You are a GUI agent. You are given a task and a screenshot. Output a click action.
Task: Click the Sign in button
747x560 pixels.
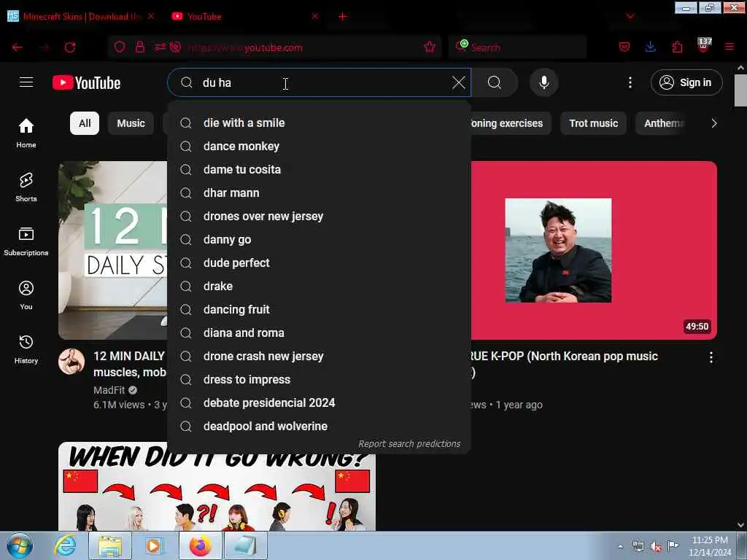click(x=686, y=82)
